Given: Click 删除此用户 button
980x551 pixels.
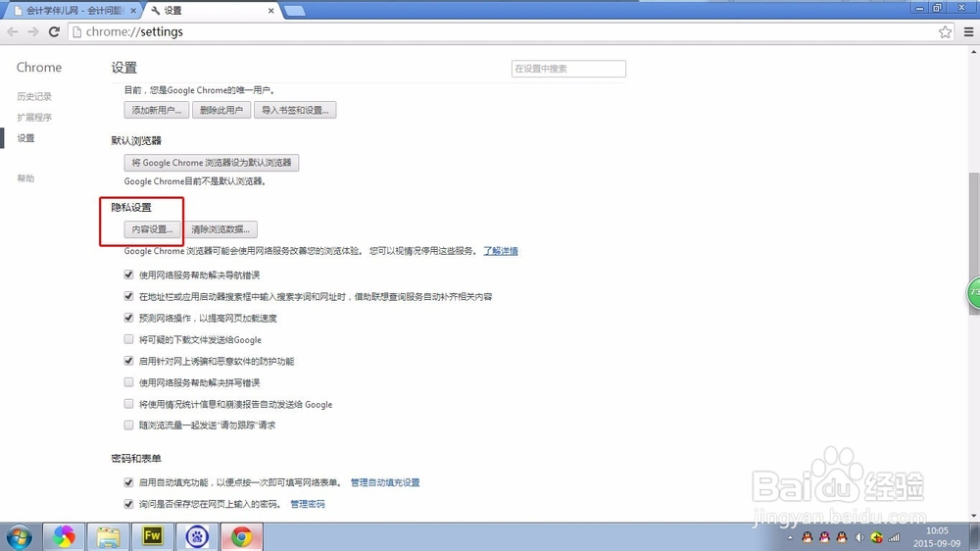Looking at the screenshot, I should [221, 110].
